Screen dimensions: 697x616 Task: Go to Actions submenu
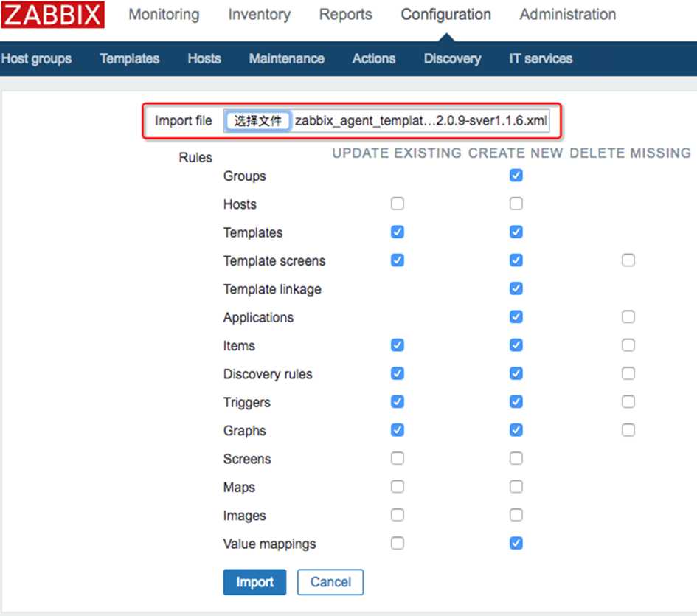click(x=373, y=59)
